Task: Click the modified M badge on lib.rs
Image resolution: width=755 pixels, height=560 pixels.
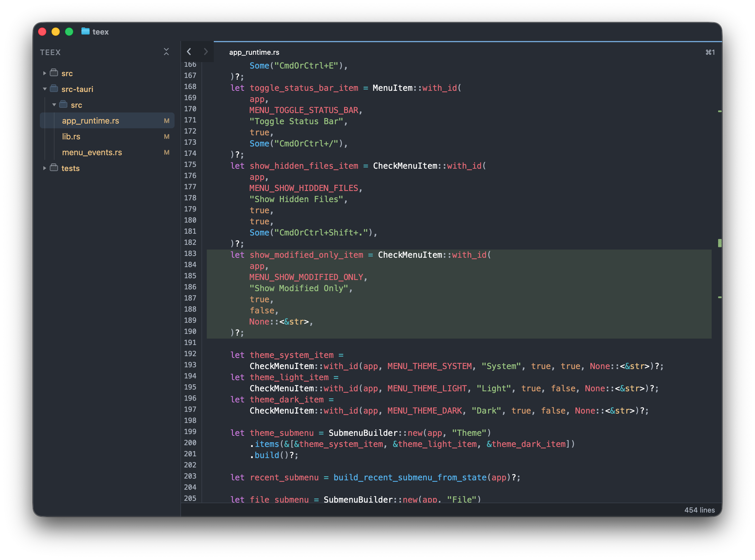Action: click(x=166, y=136)
